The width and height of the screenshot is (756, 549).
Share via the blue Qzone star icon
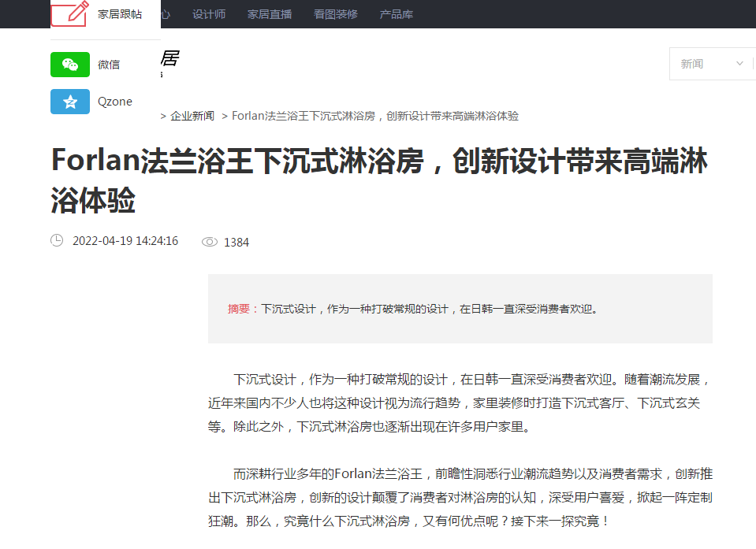point(70,102)
